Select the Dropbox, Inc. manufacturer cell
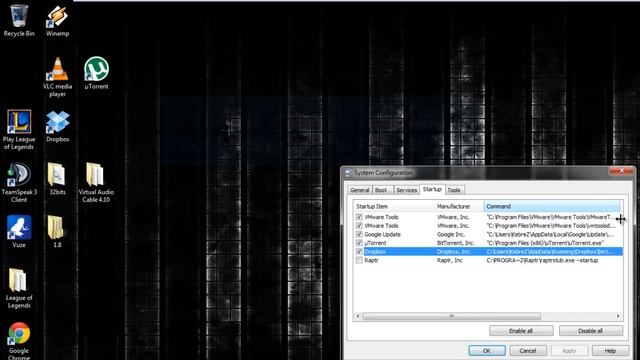Viewport: 640px width, 360px height. tap(453, 251)
